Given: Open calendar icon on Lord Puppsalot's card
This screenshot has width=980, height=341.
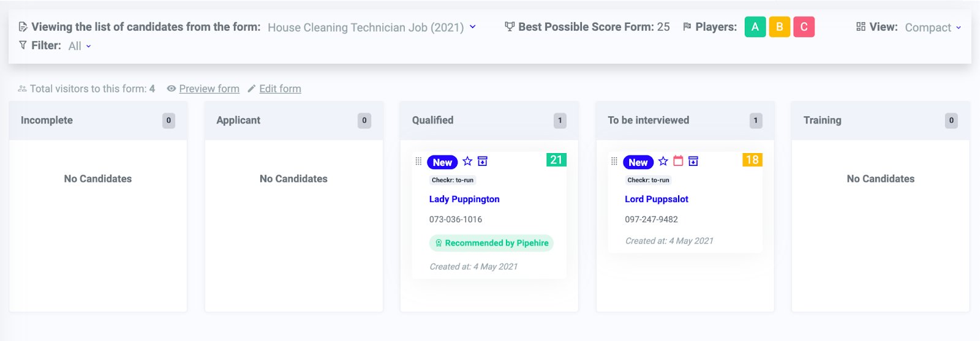Looking at the screenshot, I should pos(678,161).
